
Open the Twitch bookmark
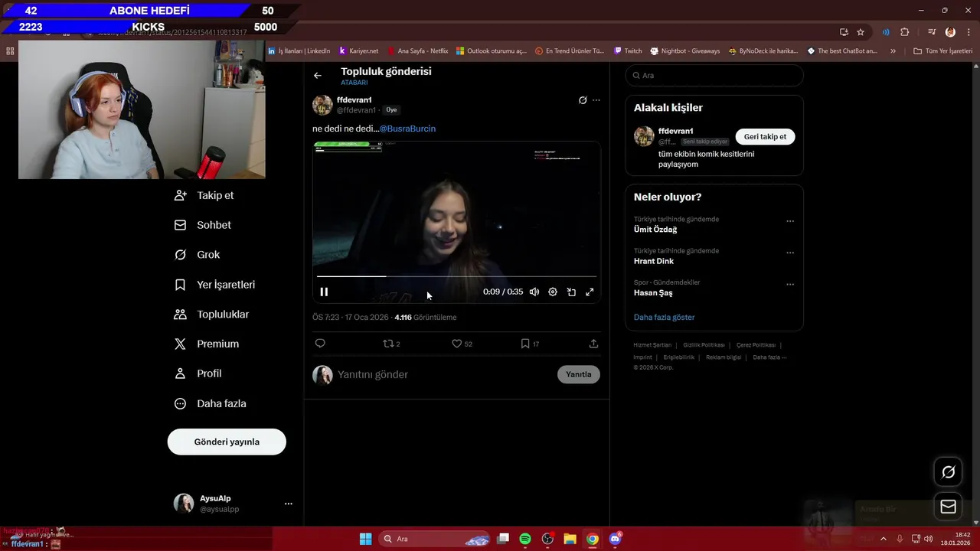tap(628, 51)
